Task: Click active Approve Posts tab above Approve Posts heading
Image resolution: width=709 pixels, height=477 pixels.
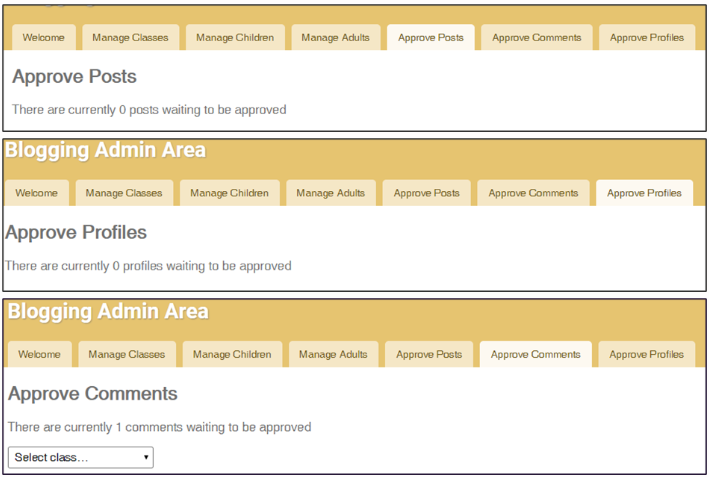Action: pyautogui.click(x=431, y=38)
